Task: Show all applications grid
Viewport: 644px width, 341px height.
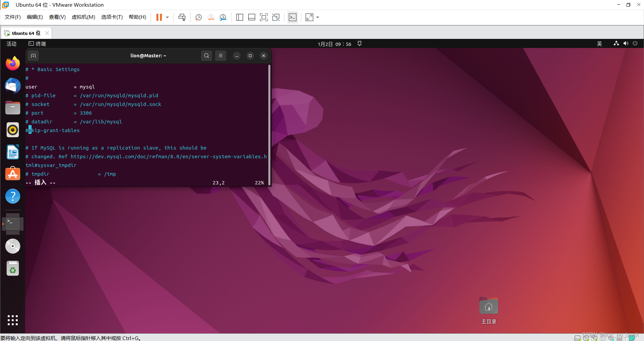Action: pos(13,320)
